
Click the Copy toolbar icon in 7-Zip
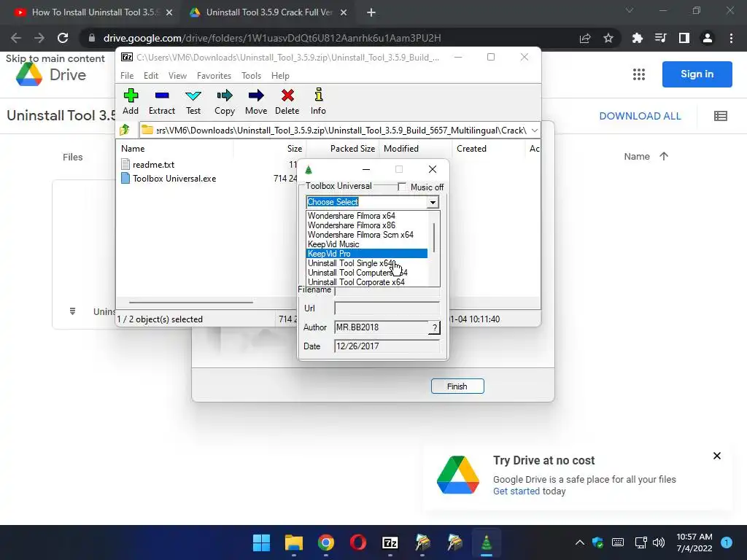point(225,101)
